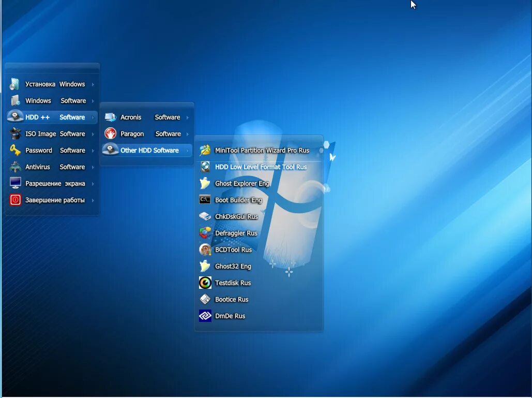The width and height of the screenshot is (532, 398).
Task: Click the DmDe Rus icon
Action: 205,316
